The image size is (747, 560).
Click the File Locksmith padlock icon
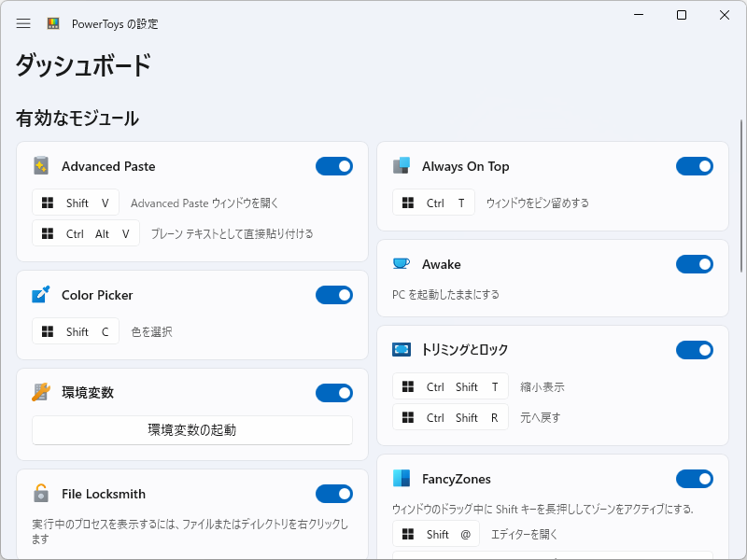39,494
